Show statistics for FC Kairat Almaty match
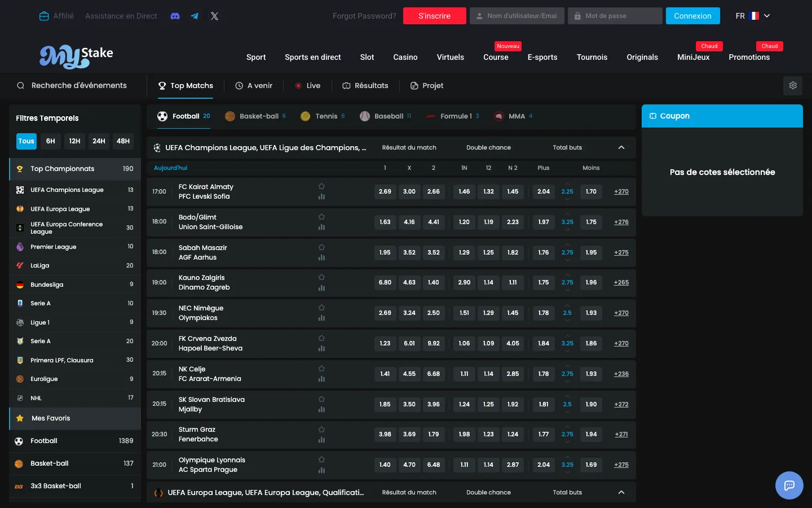This screenshot has height=508, width=812. point(321,197)
